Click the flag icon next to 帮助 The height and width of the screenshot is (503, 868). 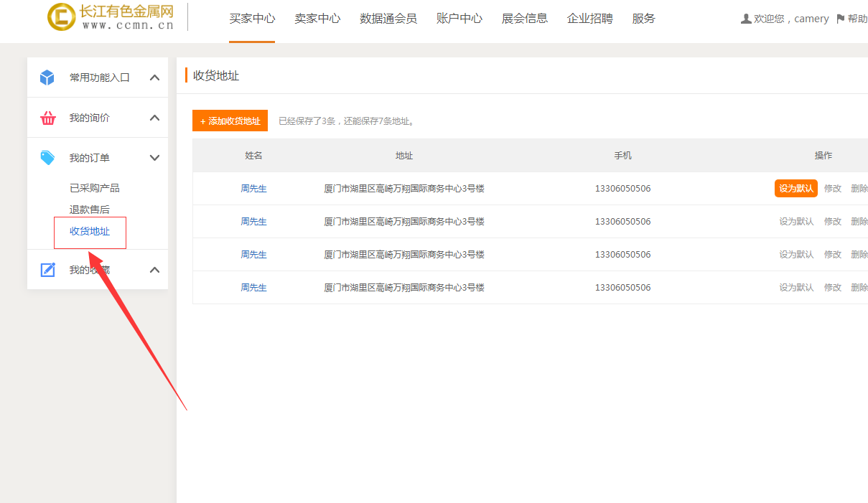[840, 19]
